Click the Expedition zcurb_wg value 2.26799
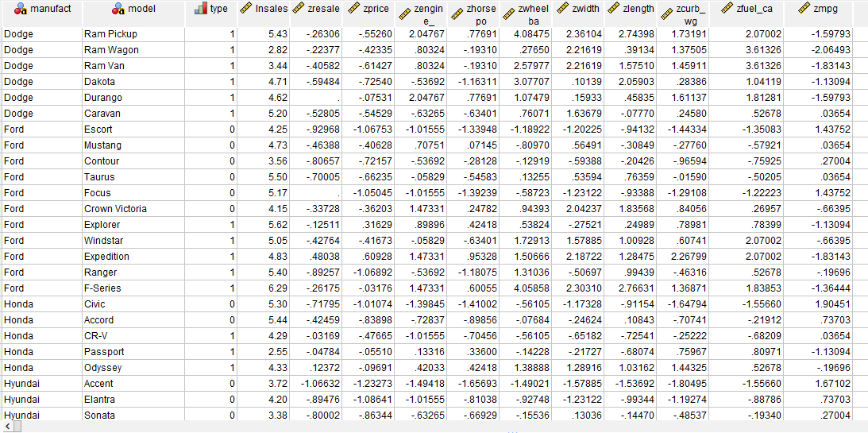Viewport: 868px width, 433px height. 683,257
